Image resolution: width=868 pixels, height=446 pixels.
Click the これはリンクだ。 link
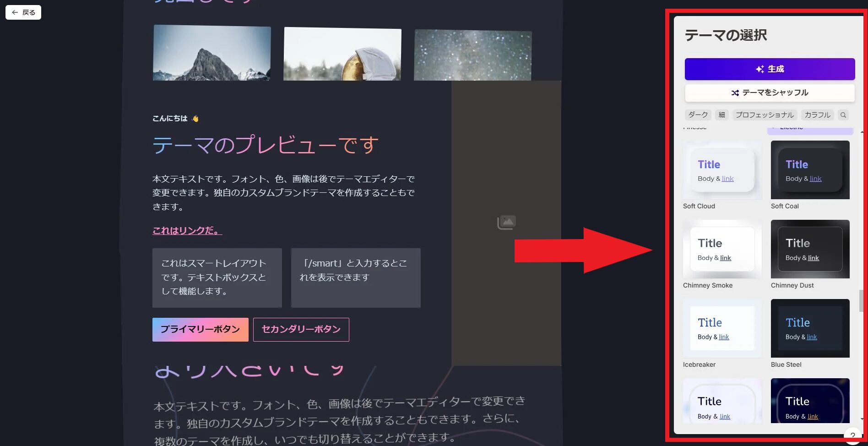click(x=187, y=231)
